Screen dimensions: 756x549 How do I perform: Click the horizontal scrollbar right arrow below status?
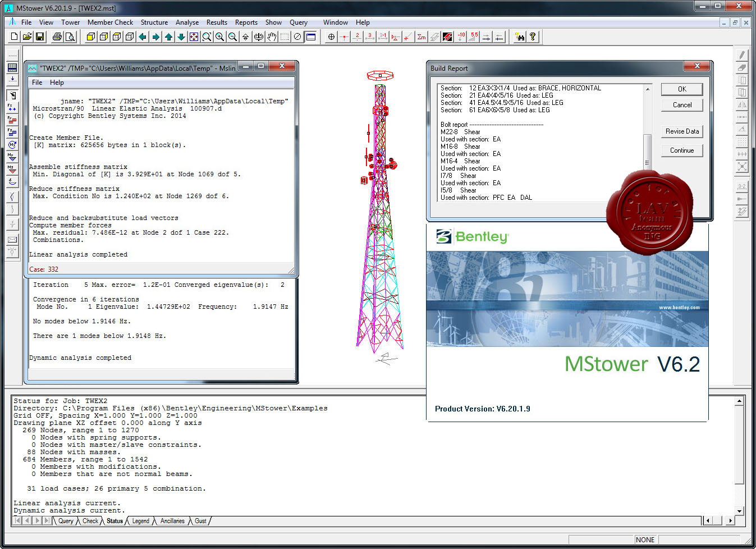click(730, 521)
